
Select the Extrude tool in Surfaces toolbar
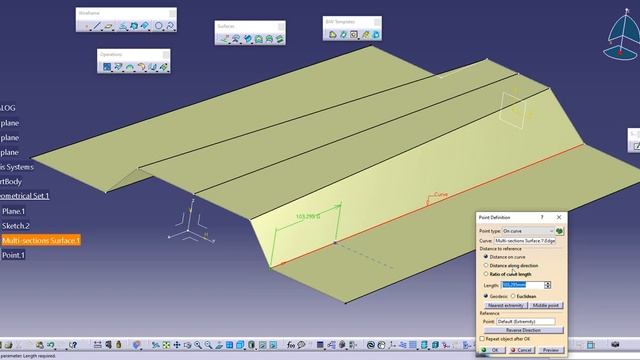[x=224, y=39]
